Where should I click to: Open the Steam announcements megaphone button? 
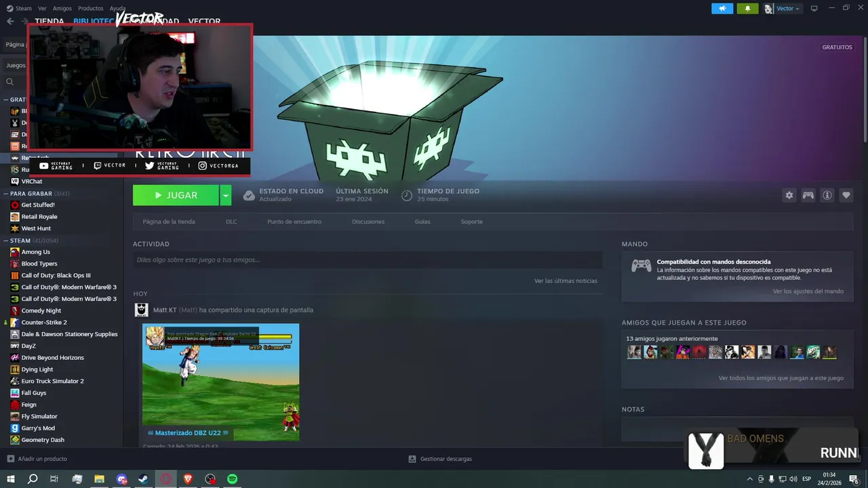[722, 8]
